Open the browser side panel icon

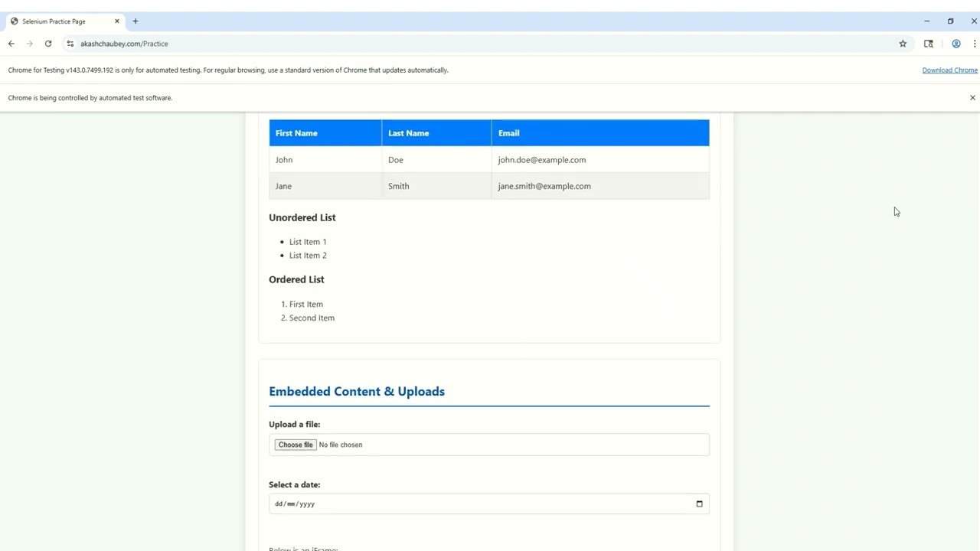[929, 44]
